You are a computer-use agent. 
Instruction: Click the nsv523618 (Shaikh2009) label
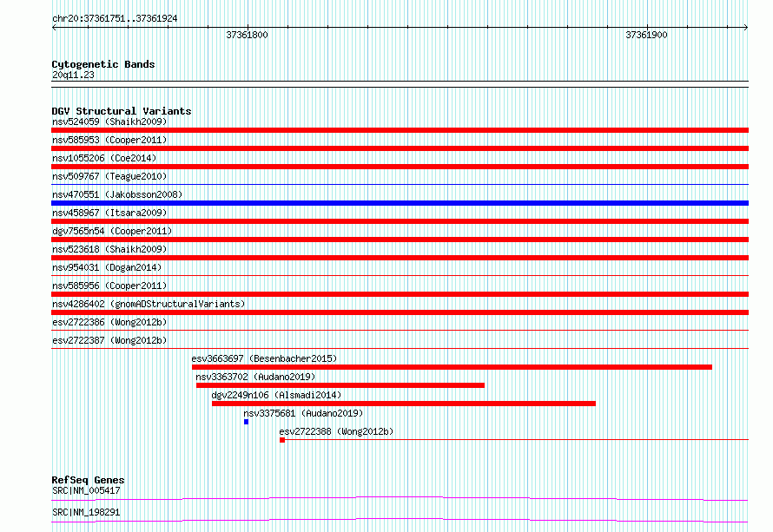(x=109, y=249)
